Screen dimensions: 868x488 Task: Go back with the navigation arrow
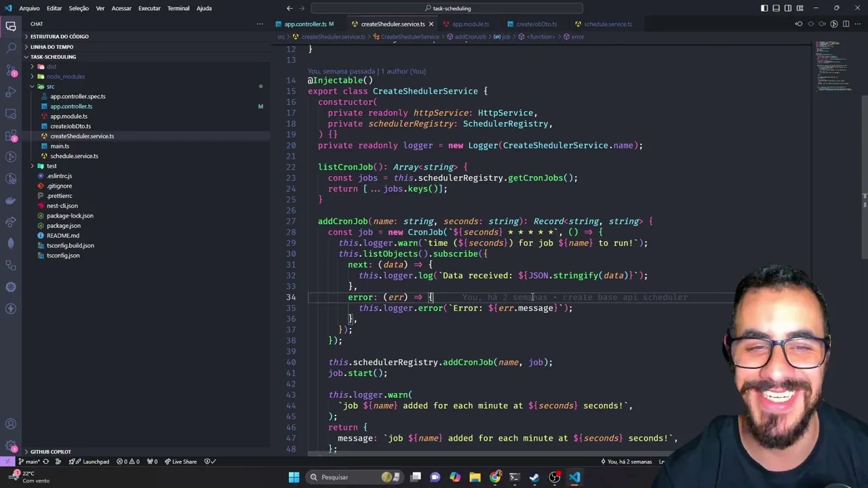click(290, 8)
